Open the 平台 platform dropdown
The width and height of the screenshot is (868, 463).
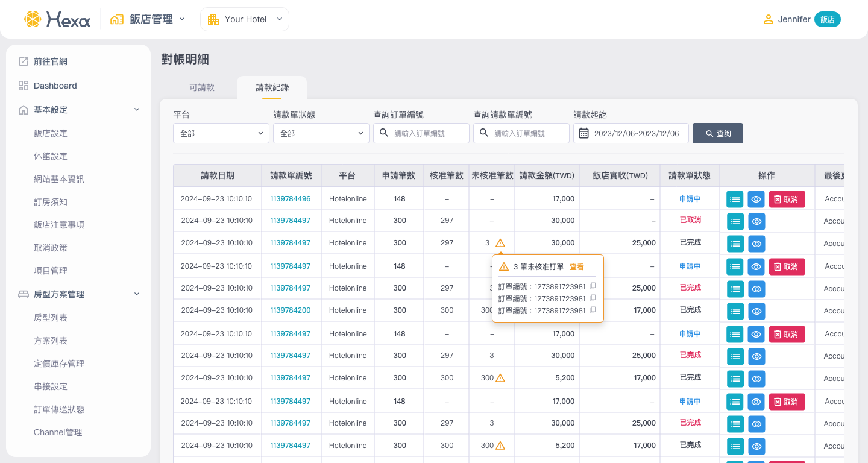pyautogui.click(x=221, y=133)
